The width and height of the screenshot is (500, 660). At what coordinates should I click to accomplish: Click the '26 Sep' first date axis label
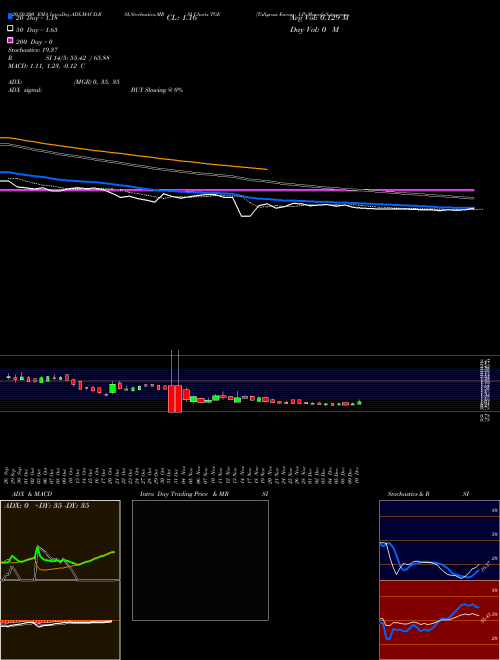point(8,476)
